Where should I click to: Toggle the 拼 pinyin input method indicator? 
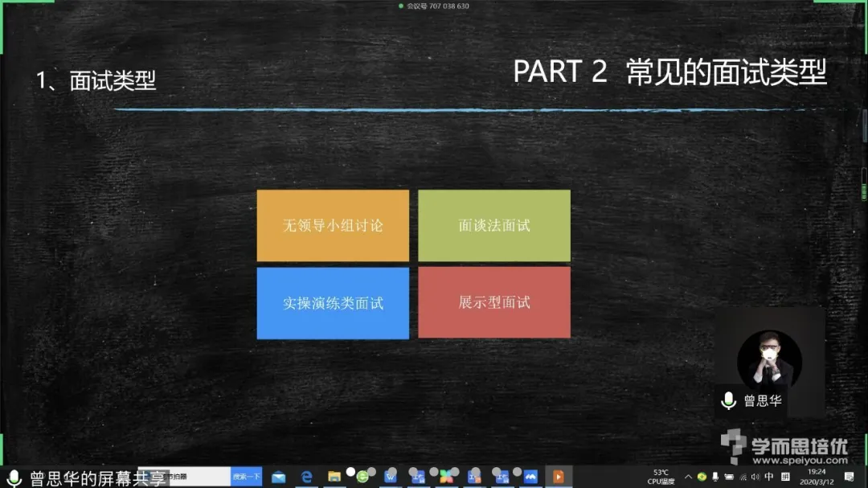[785, 477]
